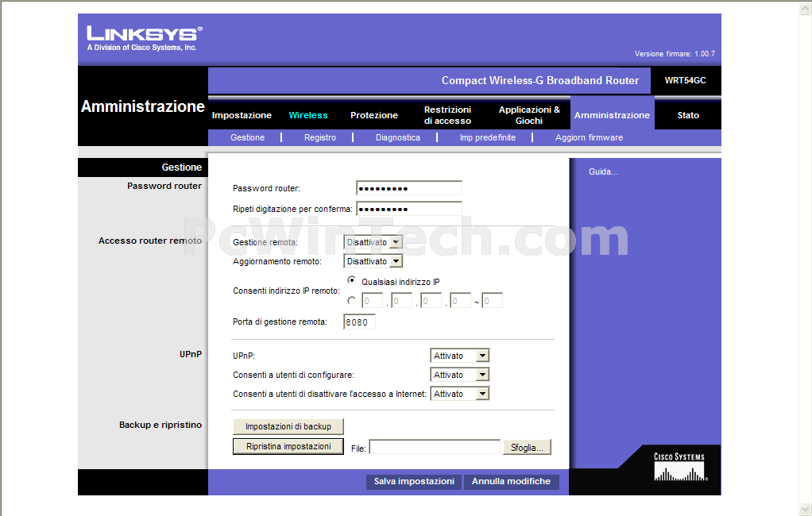Click the Cisco Systems logo
Image resolution: width=812 pixels, height=516 pixels.
679,466
